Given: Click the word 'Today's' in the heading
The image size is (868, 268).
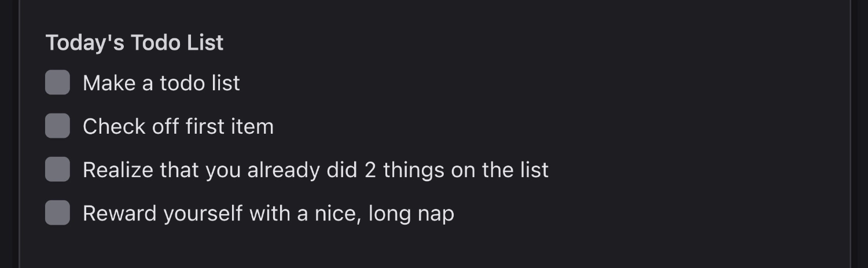Looking at the screenshot, I should tap(84, 43).
